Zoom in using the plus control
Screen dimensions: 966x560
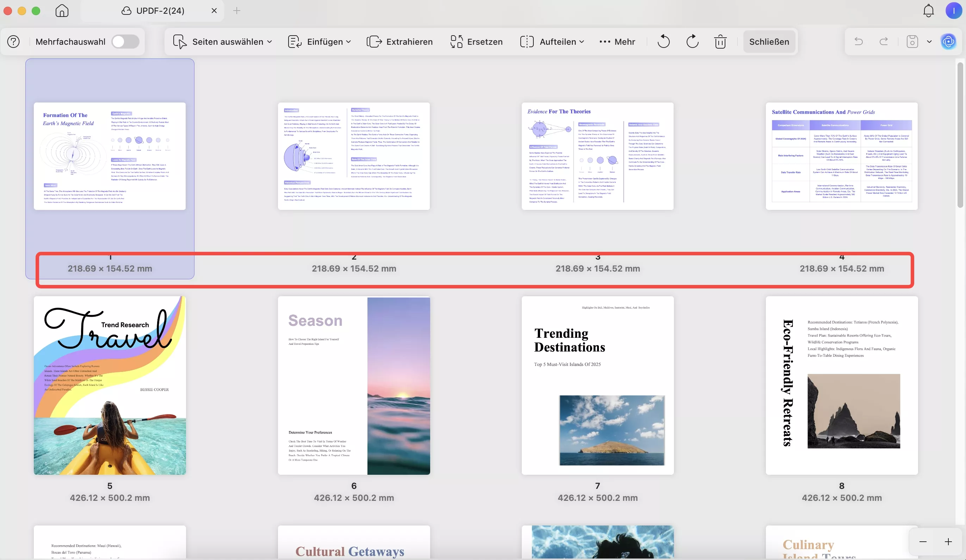tap(948, 542)
